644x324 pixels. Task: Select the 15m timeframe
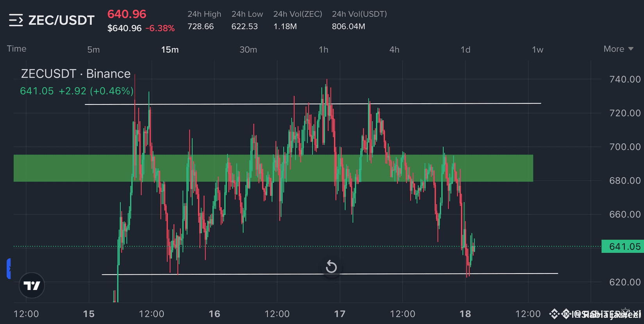[170, 50]
